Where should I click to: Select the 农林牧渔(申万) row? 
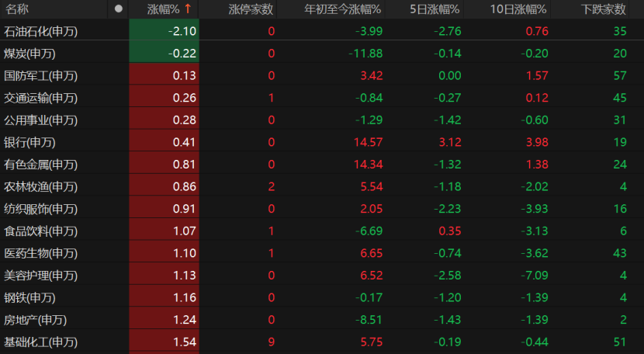(x=322, y=186)
